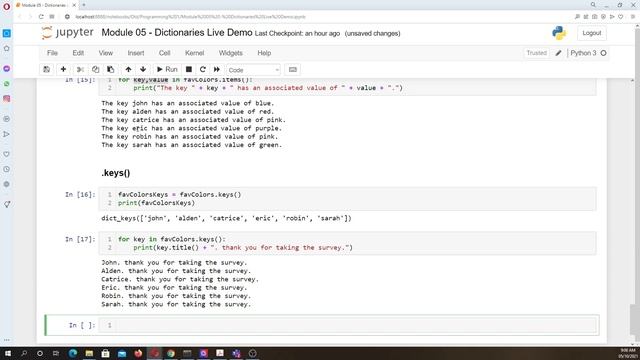Screen dimensions: 640x360
Task: Open Microsoft Edge from taskbar
Action: coord(73,353)
